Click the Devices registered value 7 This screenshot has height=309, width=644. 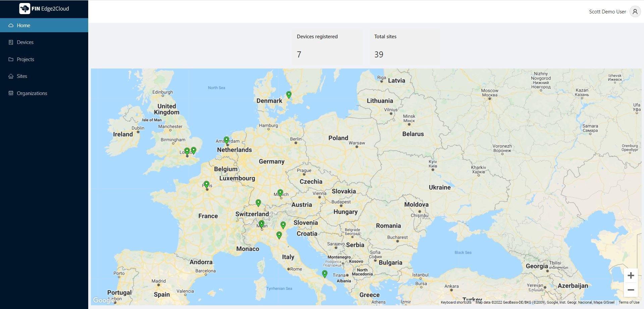pyautogui.click(x=299, y=54)
